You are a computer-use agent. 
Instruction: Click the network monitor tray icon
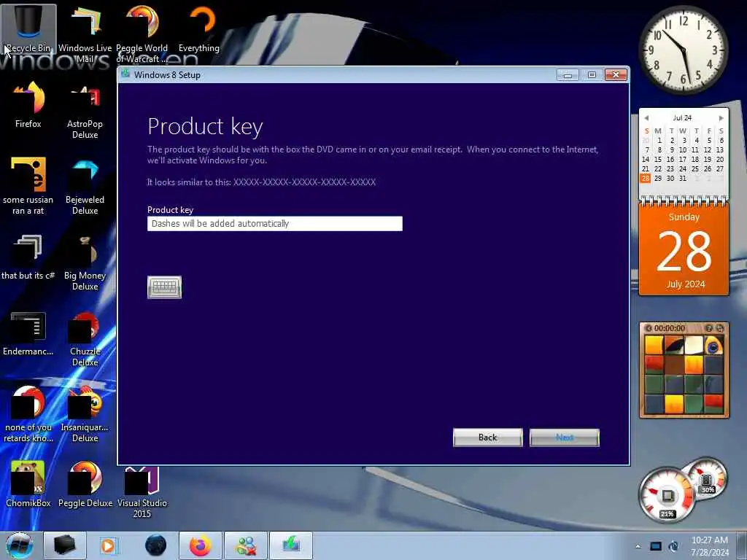click(656, 546)
